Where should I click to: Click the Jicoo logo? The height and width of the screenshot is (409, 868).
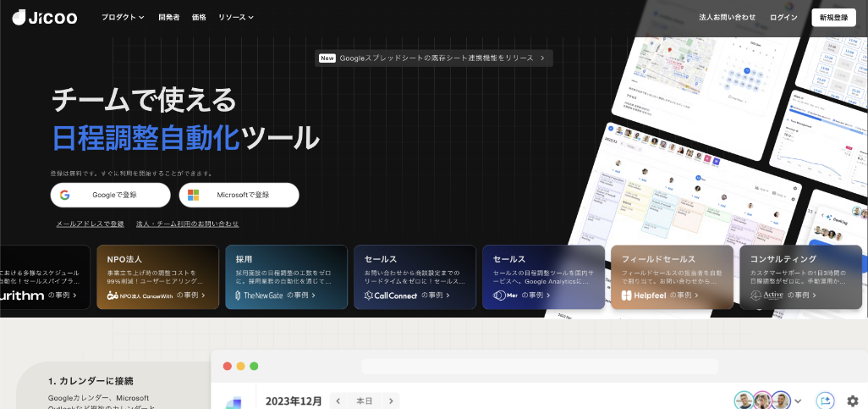pos(45,17)
